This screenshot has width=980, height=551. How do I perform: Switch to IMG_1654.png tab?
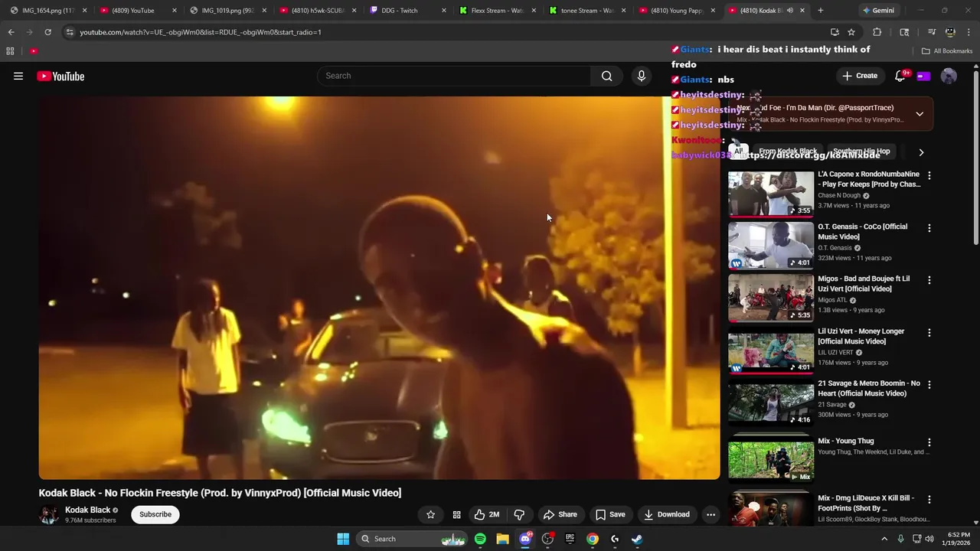coord(48,11)
